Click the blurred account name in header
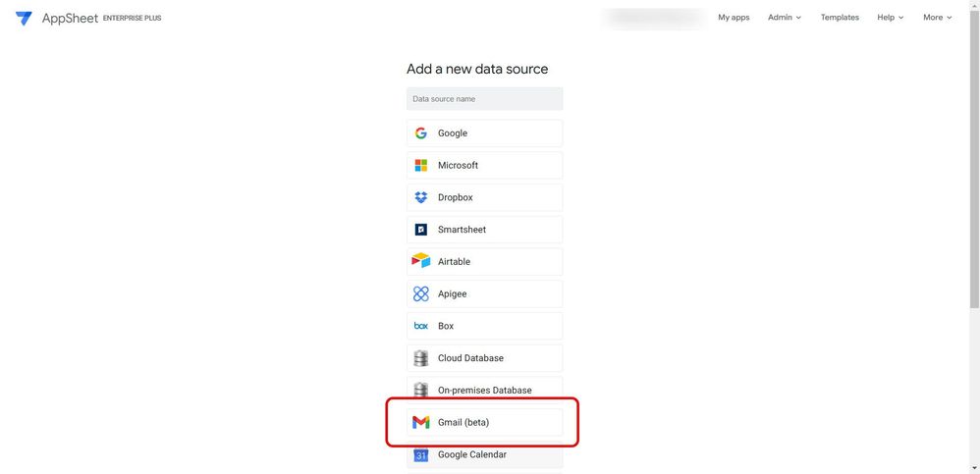The height and width of the screenshot is (474, 980). pos(652,18)
